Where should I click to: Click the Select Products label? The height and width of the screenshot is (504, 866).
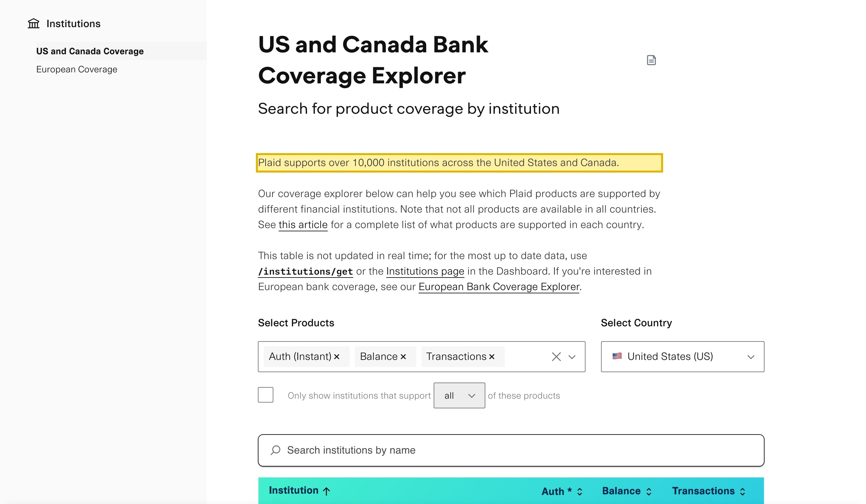(x=296, y=323)
